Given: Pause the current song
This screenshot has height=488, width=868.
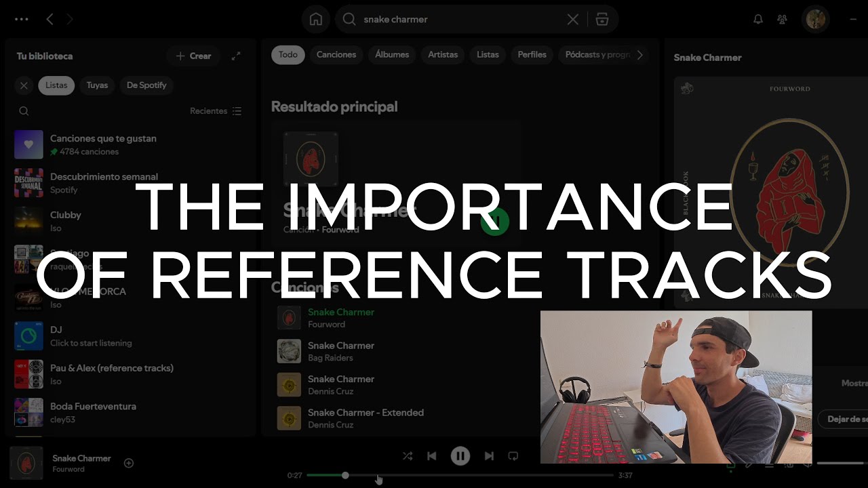Looking at the screenshot, I should coord(460,456).
